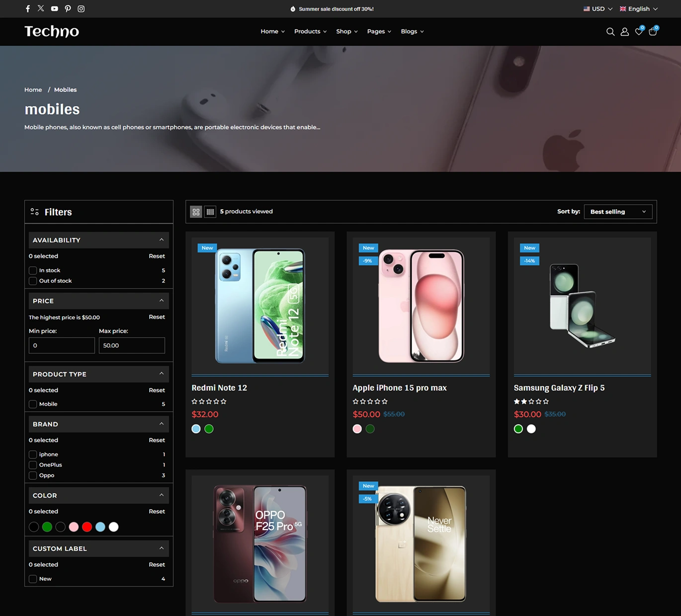Viewport: 681px width, 616px height.
Task: Open the Pinterest social link
Action: tap(68, 8)
